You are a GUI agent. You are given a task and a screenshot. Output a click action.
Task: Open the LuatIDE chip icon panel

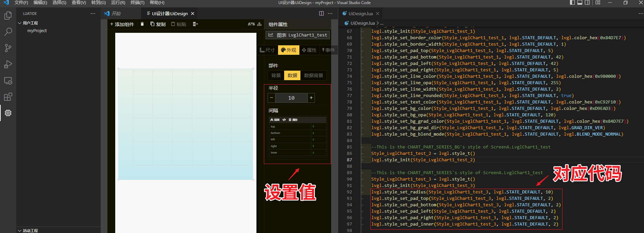click(x=8, y=113)
